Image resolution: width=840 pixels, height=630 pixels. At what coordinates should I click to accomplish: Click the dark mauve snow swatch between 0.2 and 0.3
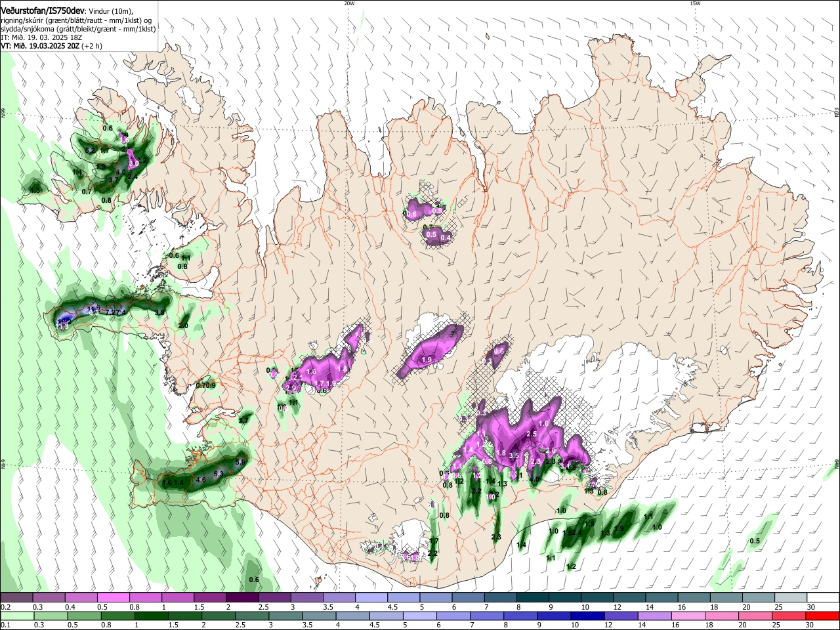(x=17, y=598)
